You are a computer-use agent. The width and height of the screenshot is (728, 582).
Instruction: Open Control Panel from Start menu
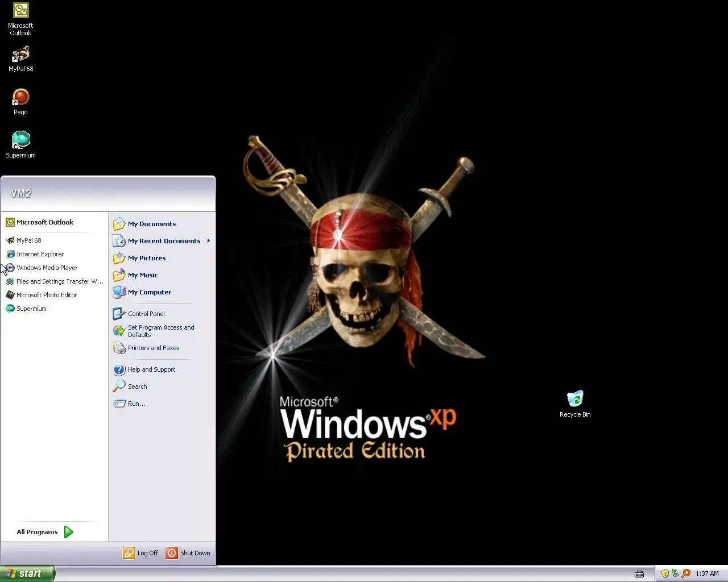pos(162,314)
